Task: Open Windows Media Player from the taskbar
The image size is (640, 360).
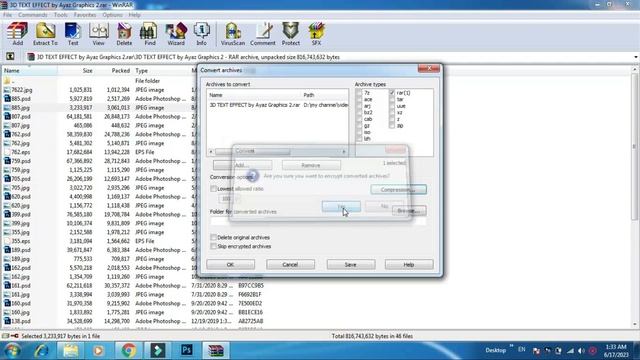Action: tap(98, 350)
